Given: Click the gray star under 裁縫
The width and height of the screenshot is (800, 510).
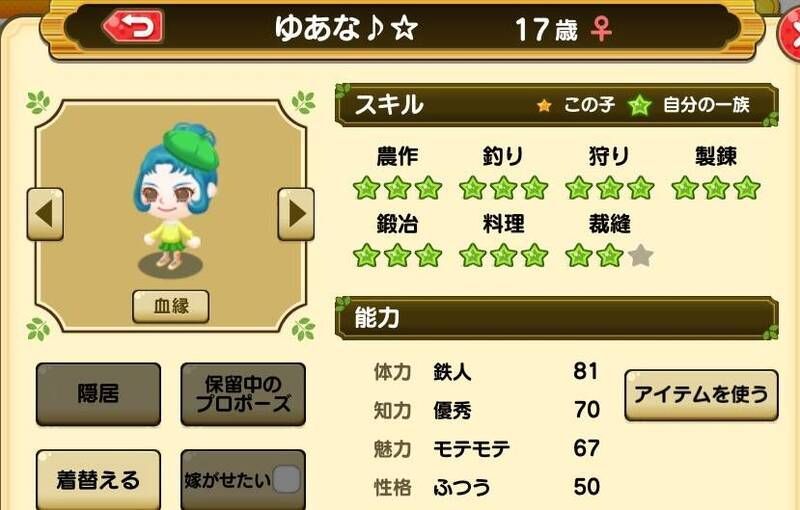Looking at the screenshot, I should coord(641,256).
